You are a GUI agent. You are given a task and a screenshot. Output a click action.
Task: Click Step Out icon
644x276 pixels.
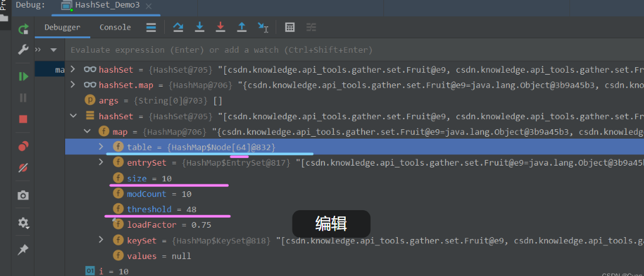(x=242, y=27)
